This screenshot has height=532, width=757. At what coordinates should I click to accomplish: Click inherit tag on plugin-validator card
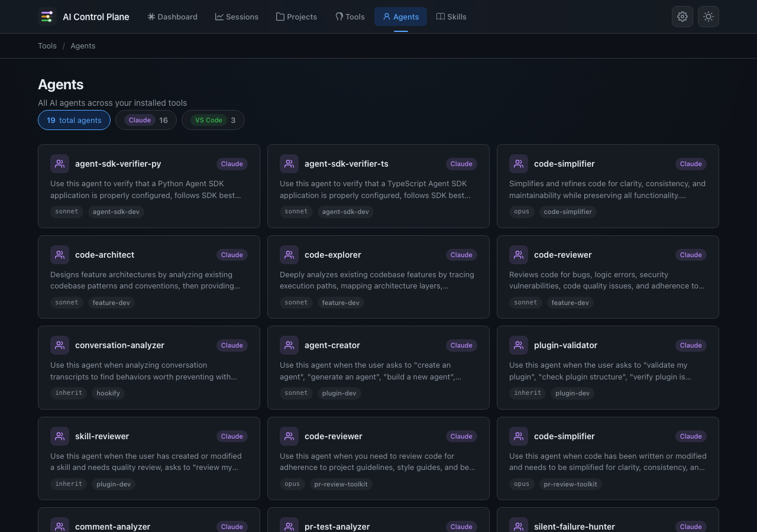(x=528, y=393)
